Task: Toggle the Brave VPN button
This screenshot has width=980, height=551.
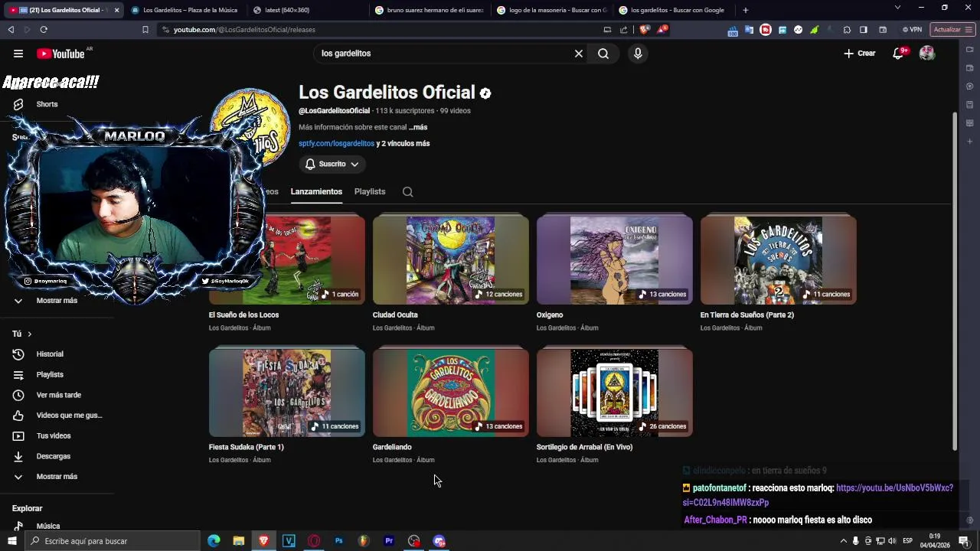Action: (911, 30)
